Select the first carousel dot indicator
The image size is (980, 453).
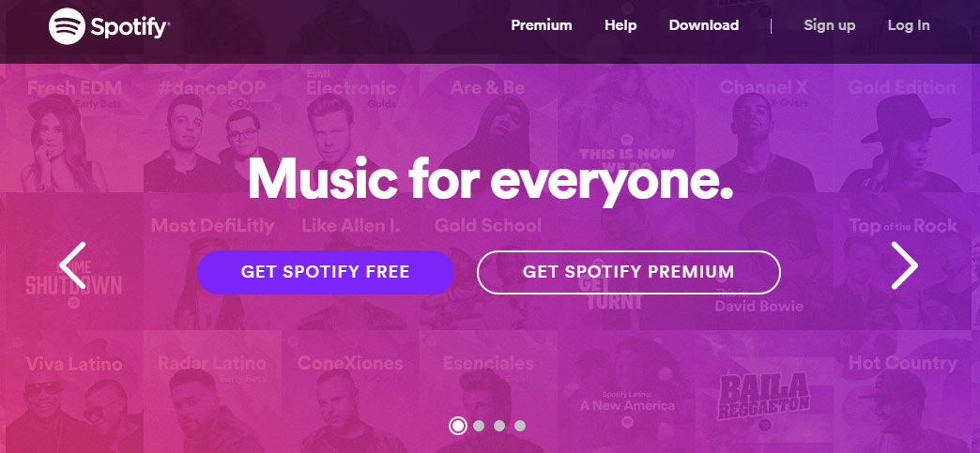point(457,426)
